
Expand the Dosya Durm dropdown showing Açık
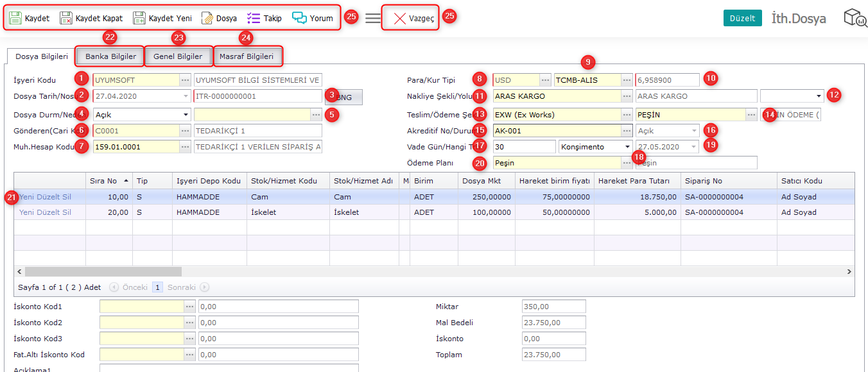click(186, 115)
